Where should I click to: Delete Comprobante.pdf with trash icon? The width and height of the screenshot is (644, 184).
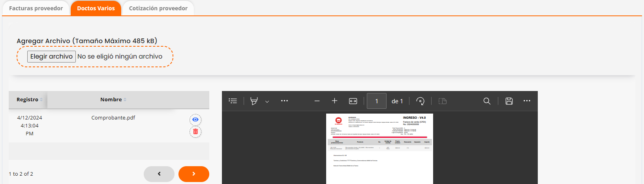(x=195, y=132)
